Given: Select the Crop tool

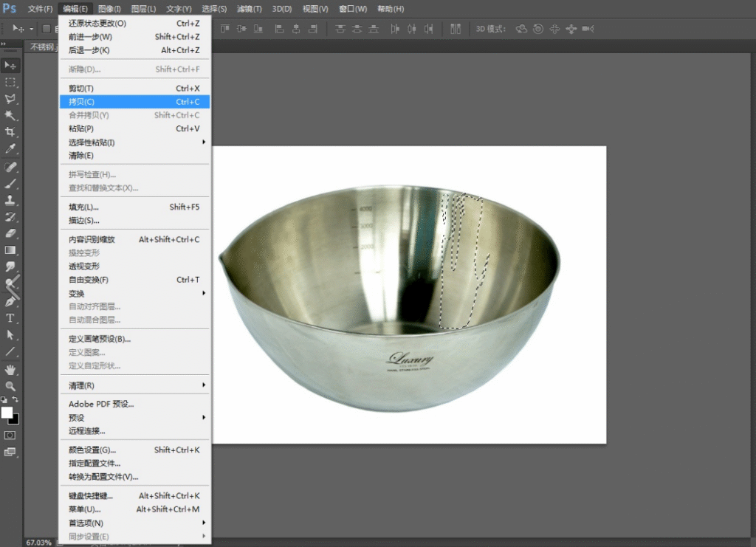Looking at the screenshot, I should click(x=10, y=131).
